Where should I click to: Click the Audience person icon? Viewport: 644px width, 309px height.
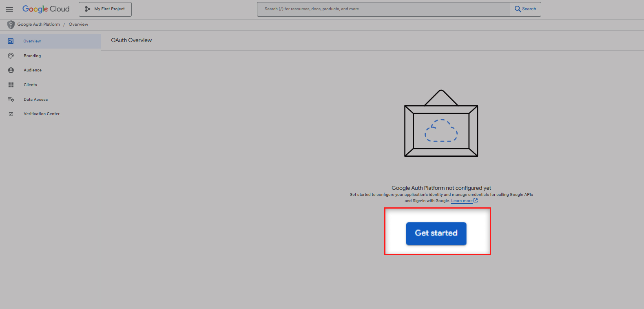(x=11, y=70)
